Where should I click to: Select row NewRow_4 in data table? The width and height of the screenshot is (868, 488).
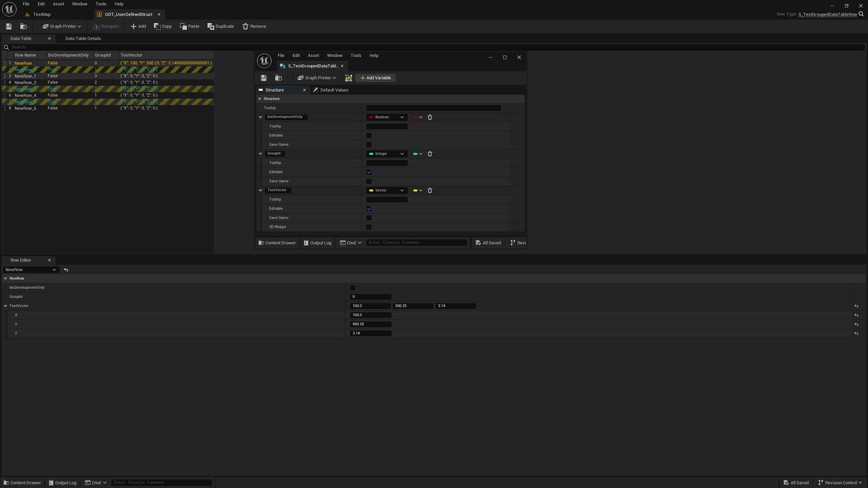point(108,95)
